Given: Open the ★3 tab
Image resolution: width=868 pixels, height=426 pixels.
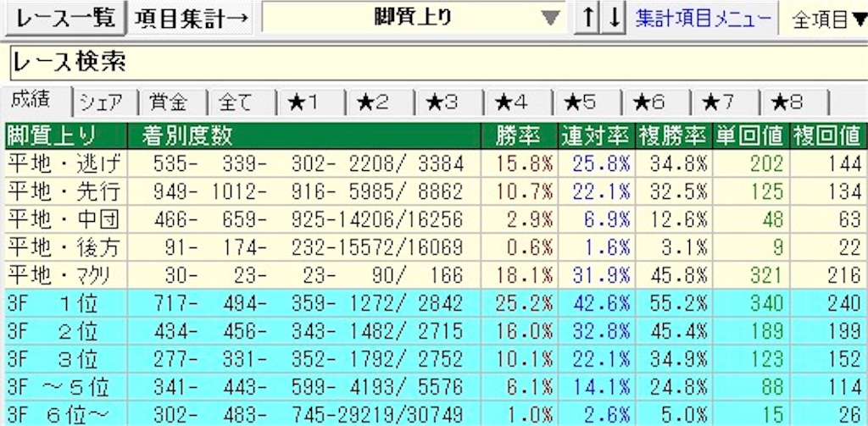Looking at the screenshot, I should [448, 102].
